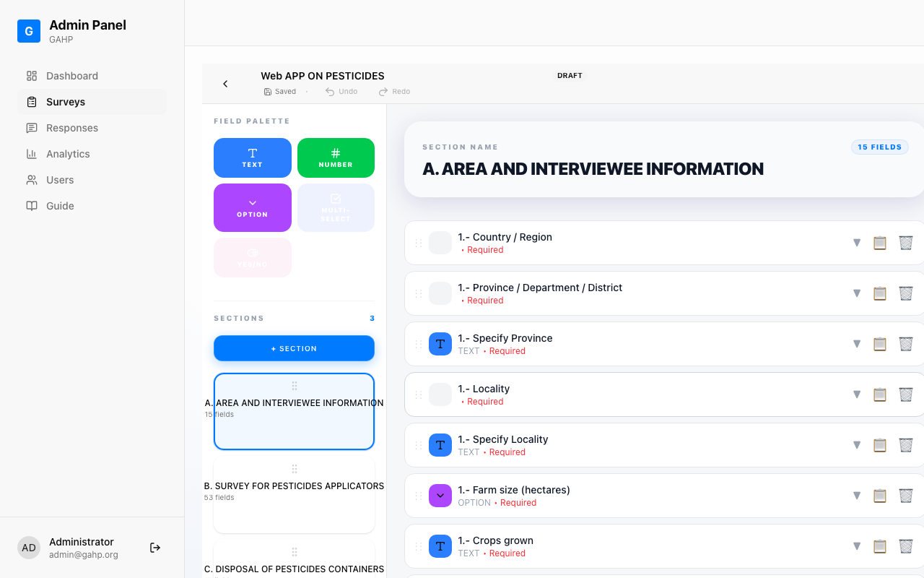Expand the Farm size field settings triangle
This screenshot has width=924, height=578.
[x=857, y=496]
